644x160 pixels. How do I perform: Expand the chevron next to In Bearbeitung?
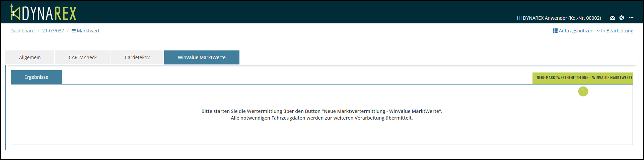(x=598, y=31)
